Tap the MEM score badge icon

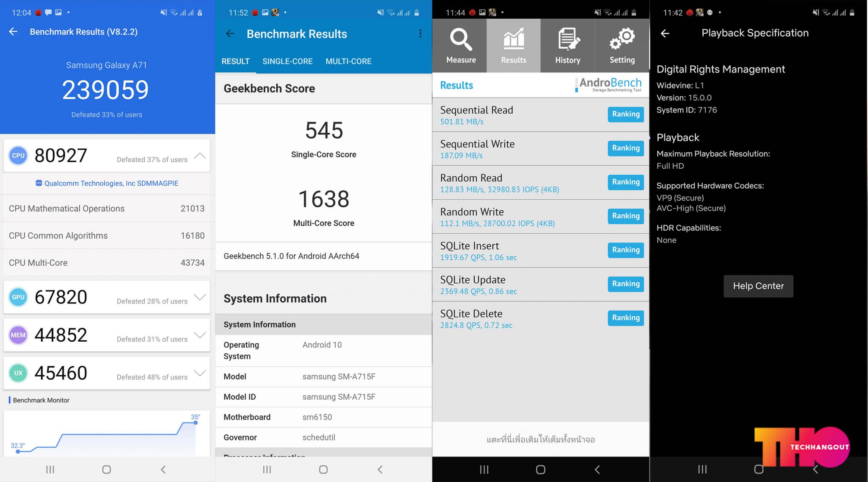[18, 335]
